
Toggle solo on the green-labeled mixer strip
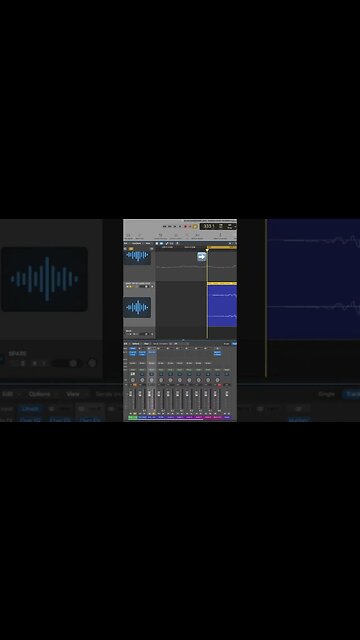(x=135, y=413)
